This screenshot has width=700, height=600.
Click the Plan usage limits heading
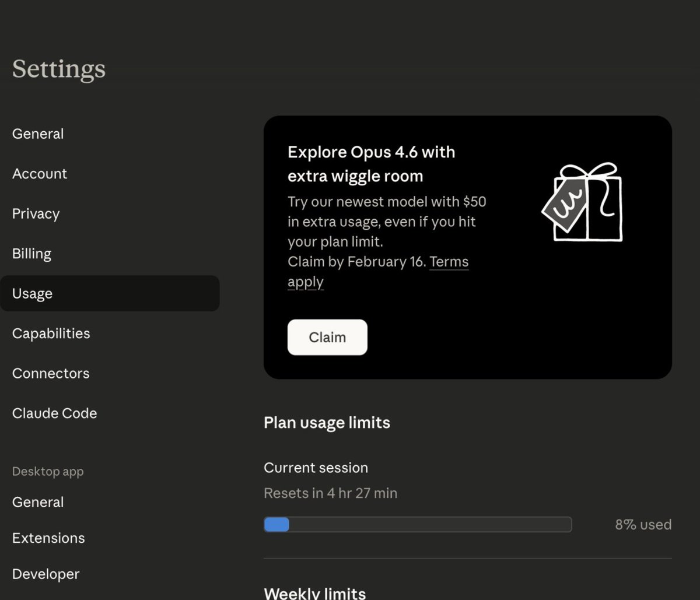(x=327, y=423)
